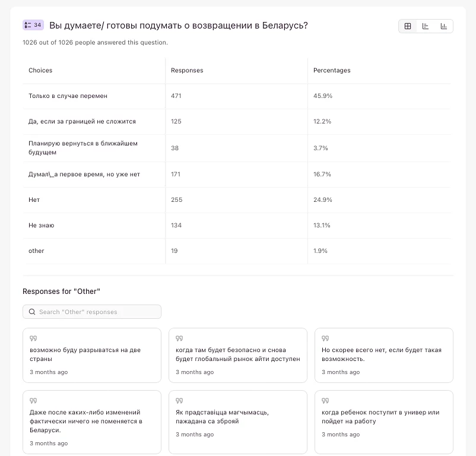Open the 'возможно буду разрываться' response card
This screenshot has width=476, height=456.
92,355
